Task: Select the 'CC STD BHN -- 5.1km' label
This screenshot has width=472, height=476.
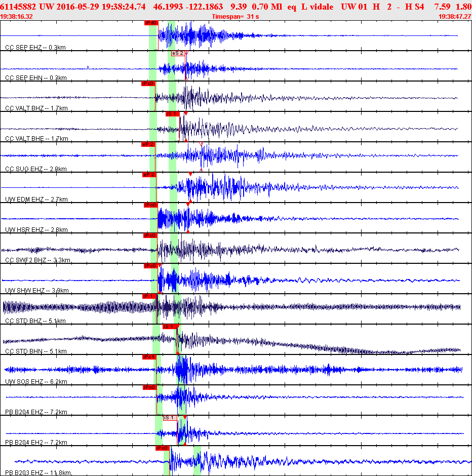Action: coord(36,351)
